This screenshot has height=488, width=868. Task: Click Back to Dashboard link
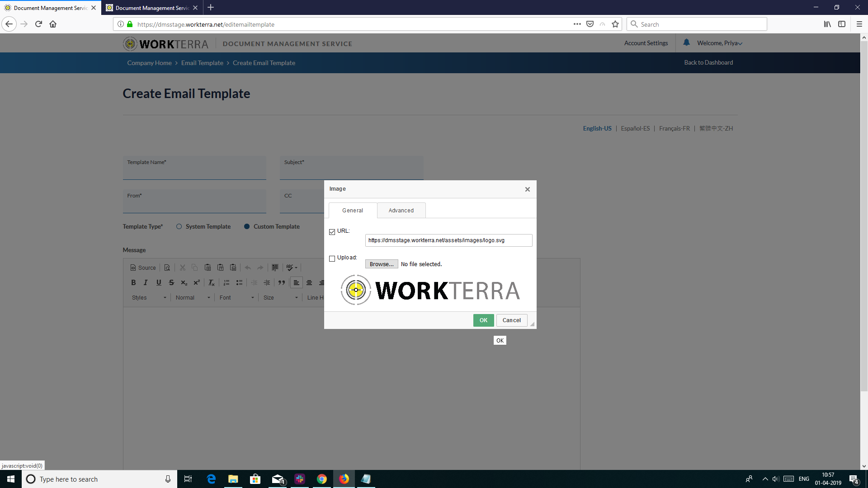(708, 62)
